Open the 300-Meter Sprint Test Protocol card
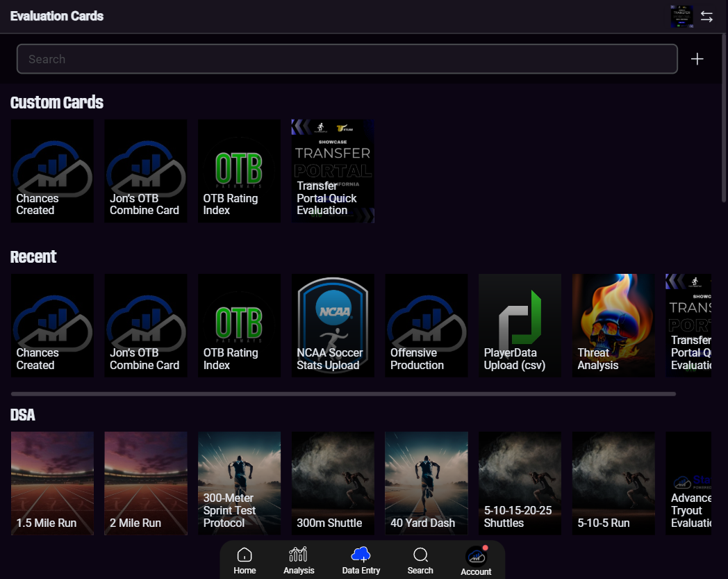Screen dimensions: 728x579 pos(239,483)
